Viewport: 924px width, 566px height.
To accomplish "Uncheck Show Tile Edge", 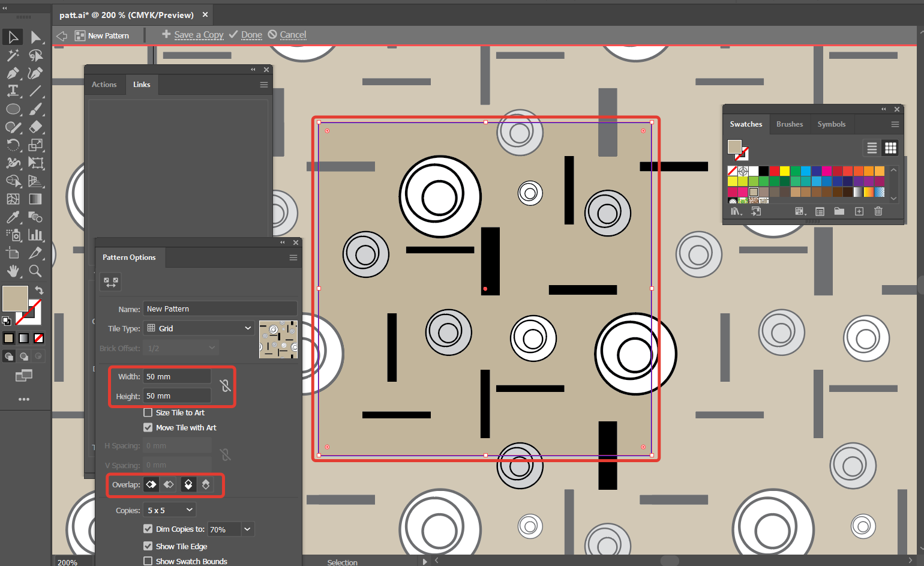I will click(x=148, y=546).
